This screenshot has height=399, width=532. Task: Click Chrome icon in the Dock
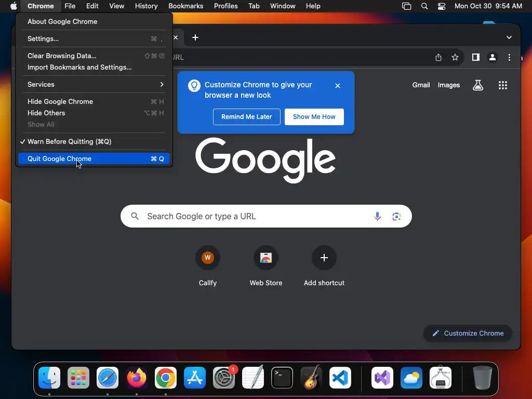coord(166,378)
